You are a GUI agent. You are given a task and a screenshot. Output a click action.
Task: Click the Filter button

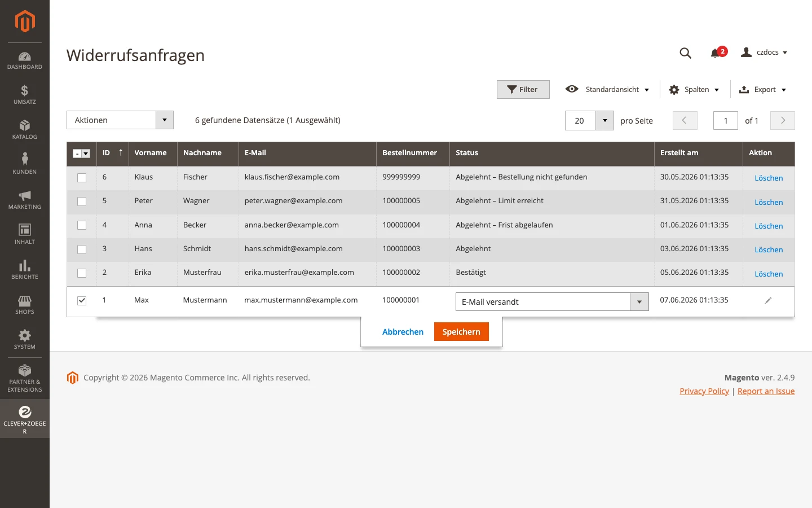523,89
